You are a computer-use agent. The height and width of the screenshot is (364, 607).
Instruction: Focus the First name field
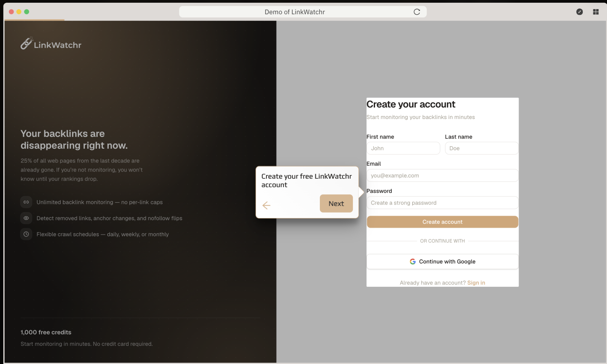tap(403, 148)
